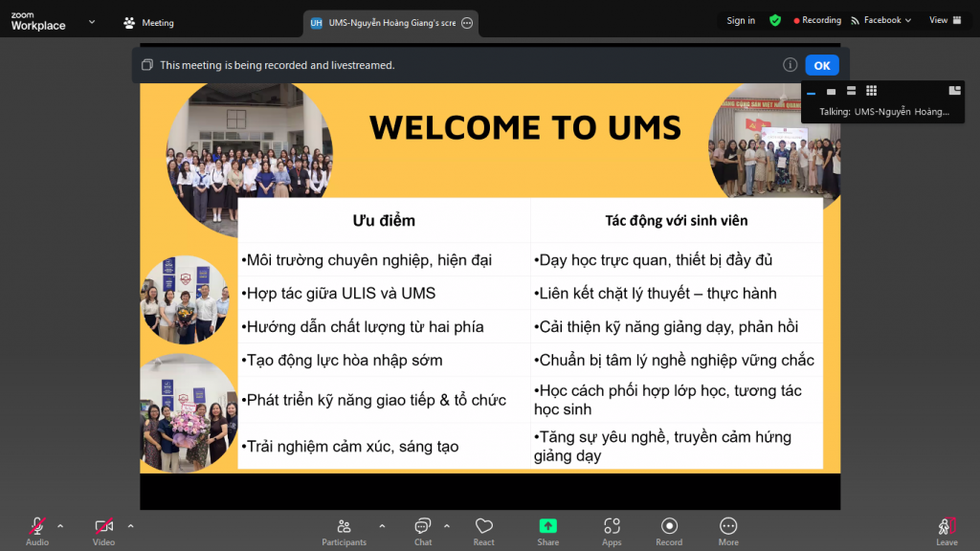Open the Chat panel
The width and height of the screenshot is (980, 551).
tap(423, 532)
